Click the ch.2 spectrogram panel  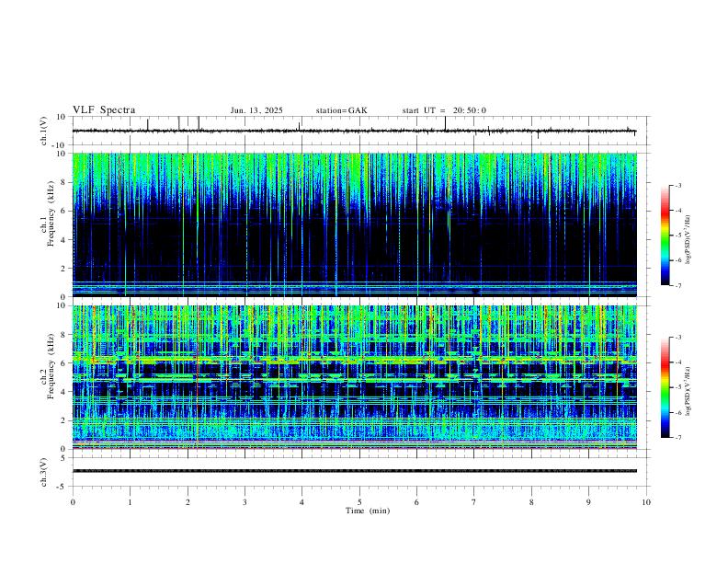click(x=355, y=377)
